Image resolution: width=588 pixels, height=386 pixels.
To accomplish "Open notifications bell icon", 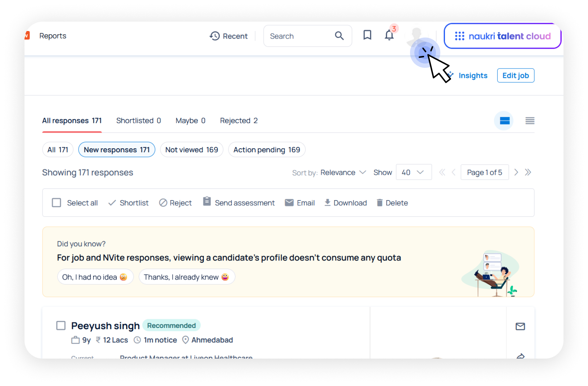I will [x=389, y=35].
